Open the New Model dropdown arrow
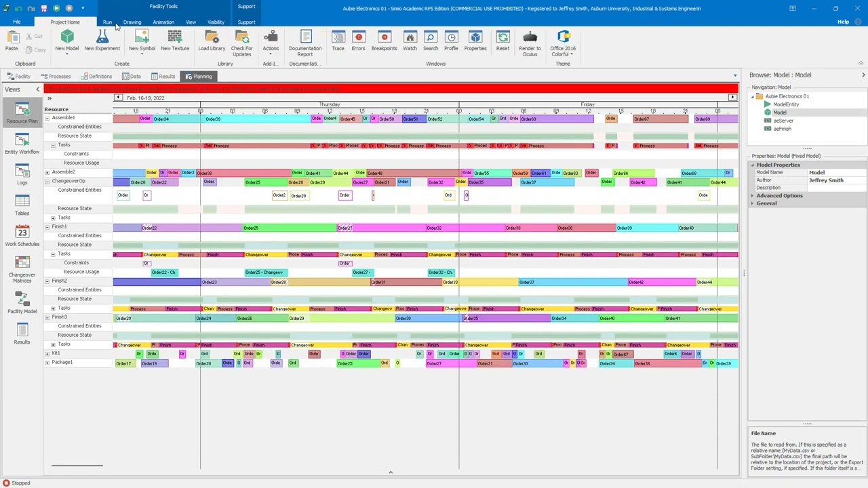The image size is (868, 488). click(x=66, y=54)
